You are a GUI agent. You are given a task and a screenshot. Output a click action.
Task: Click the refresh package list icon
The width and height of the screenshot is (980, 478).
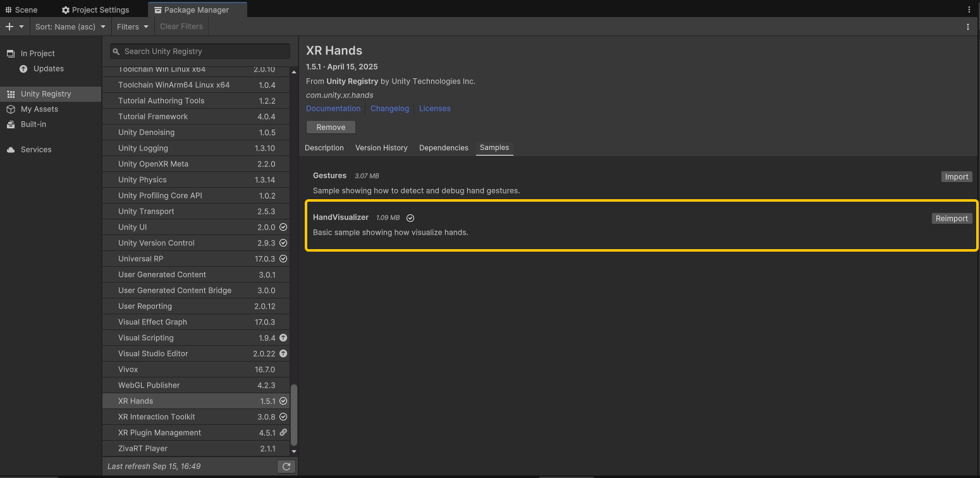coord(286,467)
